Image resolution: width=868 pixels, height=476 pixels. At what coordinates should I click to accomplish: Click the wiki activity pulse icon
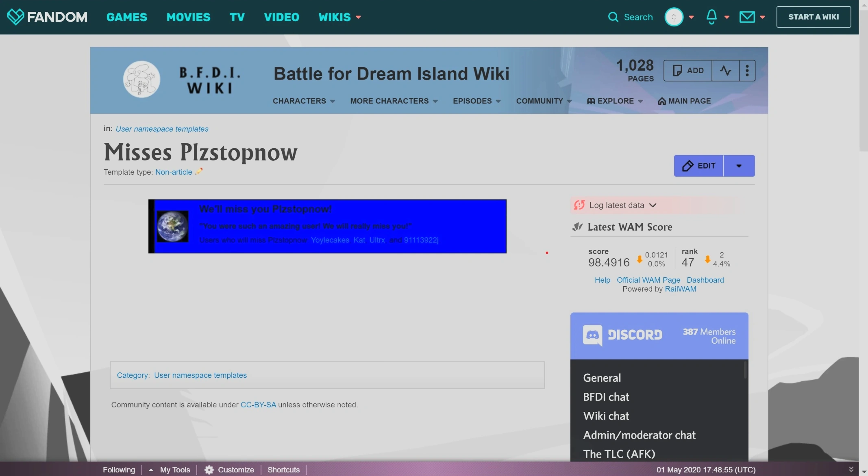tap(726, 70)
